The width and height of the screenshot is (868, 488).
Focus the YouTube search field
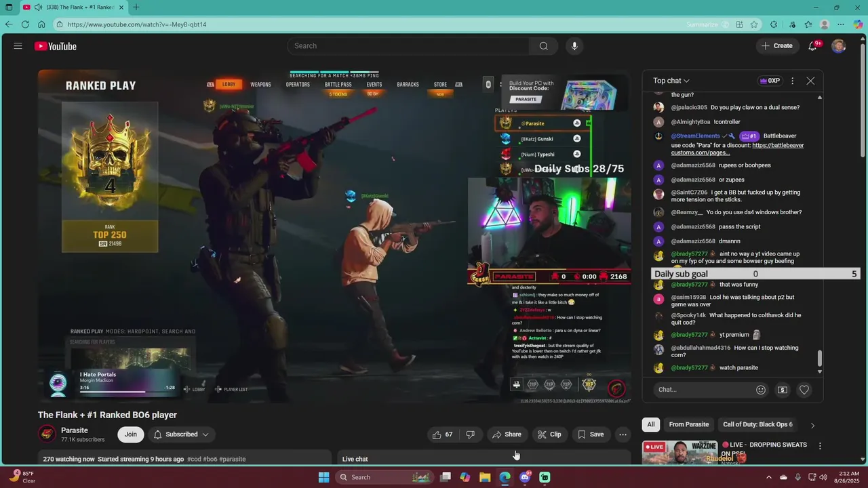(x=408, y=46)
